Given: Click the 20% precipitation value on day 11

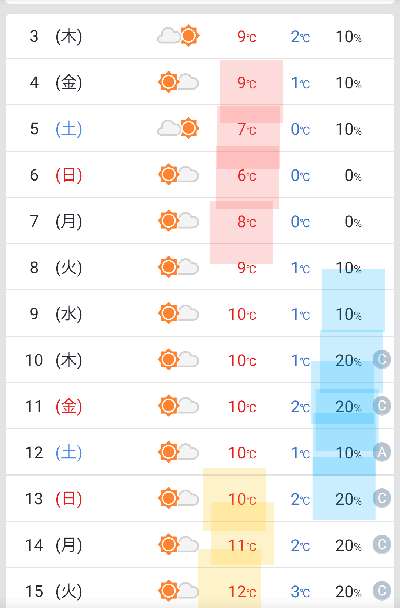Looking at the screenshot, I should (x=348, y=406).
